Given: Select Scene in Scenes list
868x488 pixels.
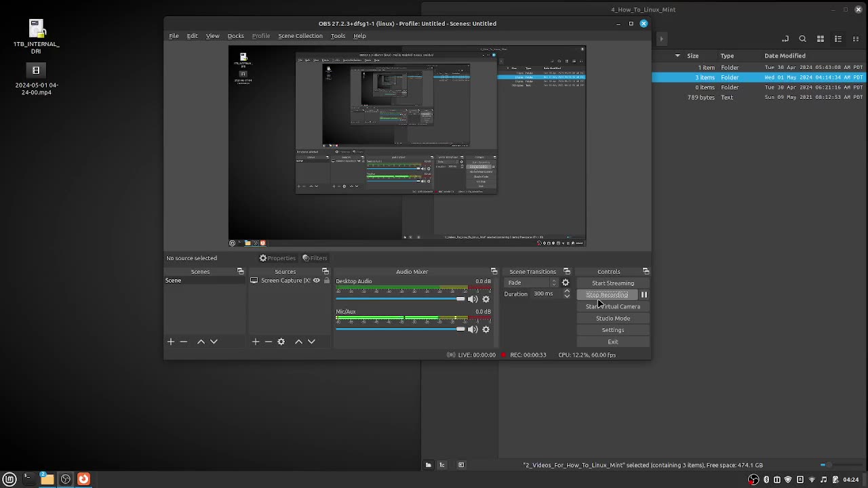Looking at the screenshot, I should coord(204,281).
